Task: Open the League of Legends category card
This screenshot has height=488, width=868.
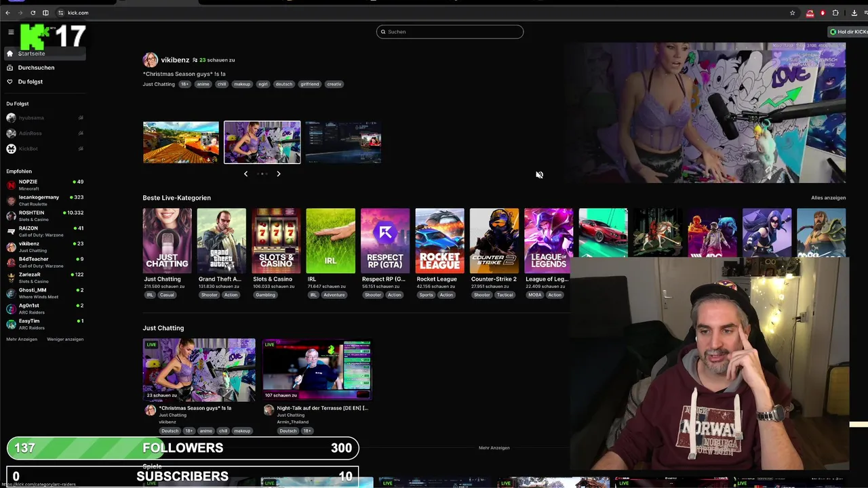Action: (x=549, y=241)
